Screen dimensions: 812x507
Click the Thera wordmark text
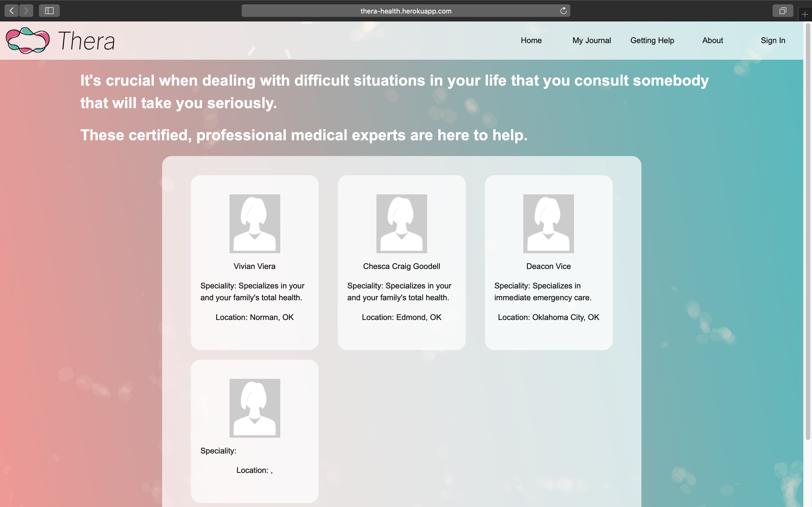(x=86, y=41)
